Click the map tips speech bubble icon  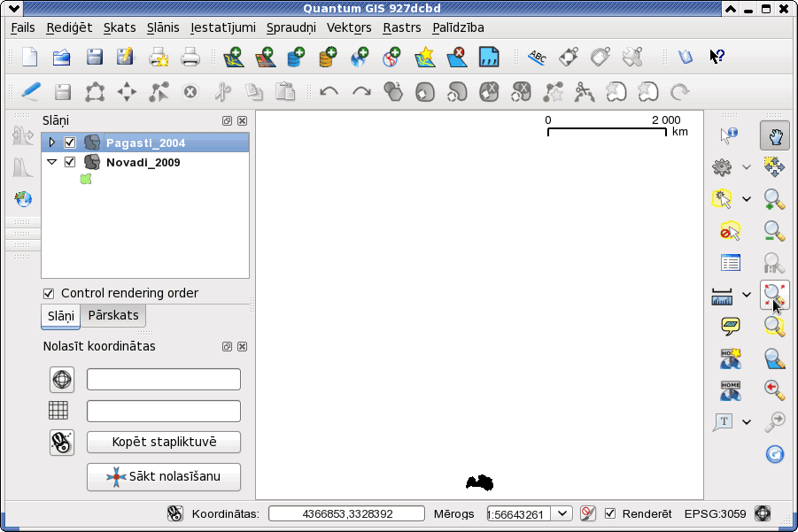tap(731, 326)
